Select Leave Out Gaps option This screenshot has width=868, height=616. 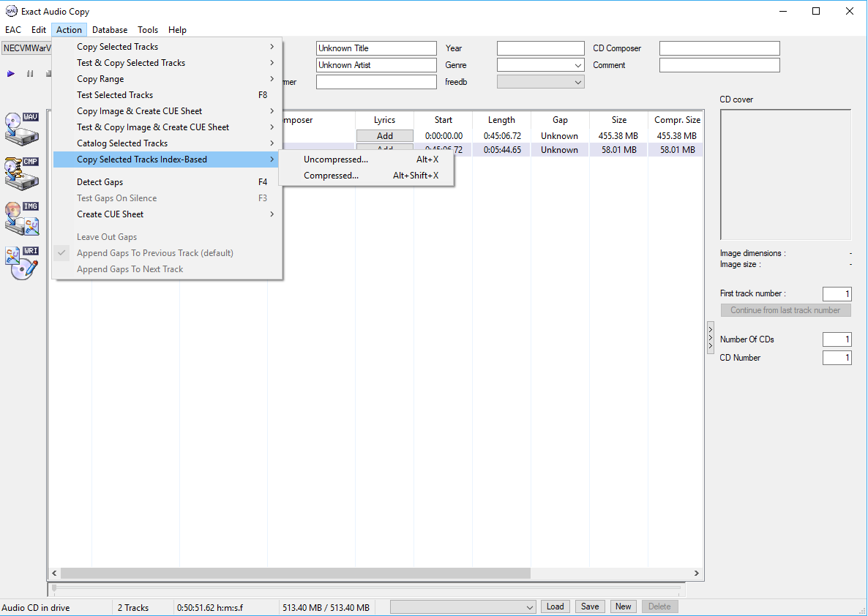coord(168,237)
